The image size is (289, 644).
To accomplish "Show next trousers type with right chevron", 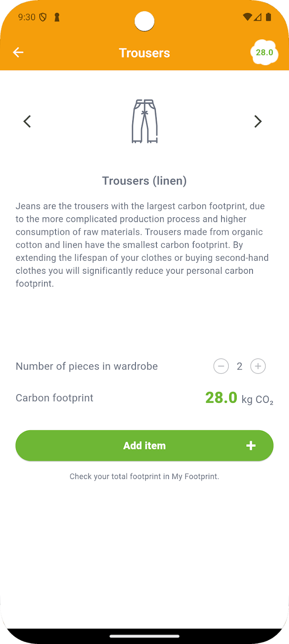I will 258,121.
